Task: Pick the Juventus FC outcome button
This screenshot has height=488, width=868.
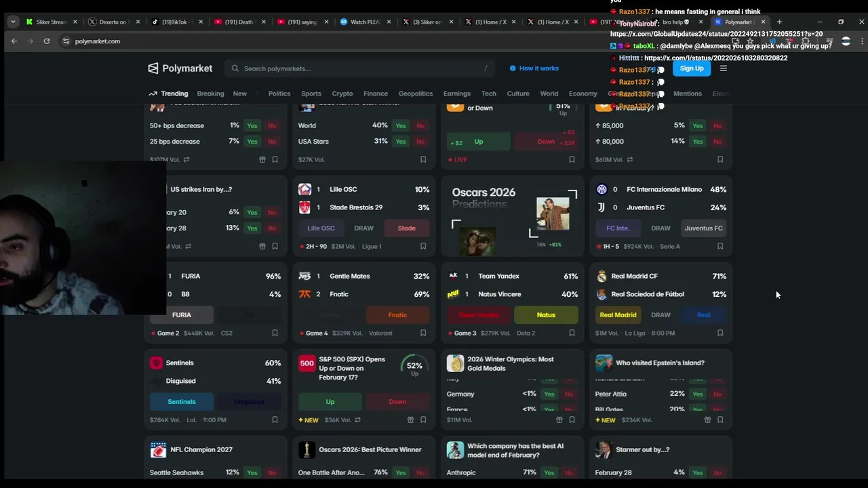Action: 703,228
